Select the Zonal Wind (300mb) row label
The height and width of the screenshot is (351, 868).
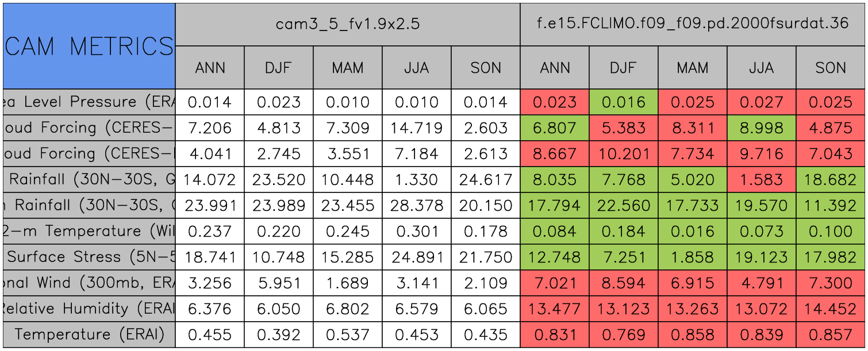(x=89, y=283)
